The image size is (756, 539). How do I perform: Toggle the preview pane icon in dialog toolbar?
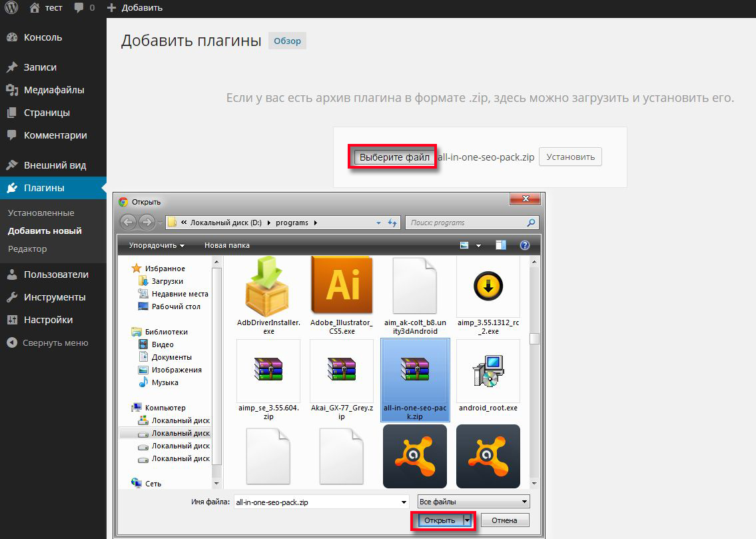[x=501, y=245]
